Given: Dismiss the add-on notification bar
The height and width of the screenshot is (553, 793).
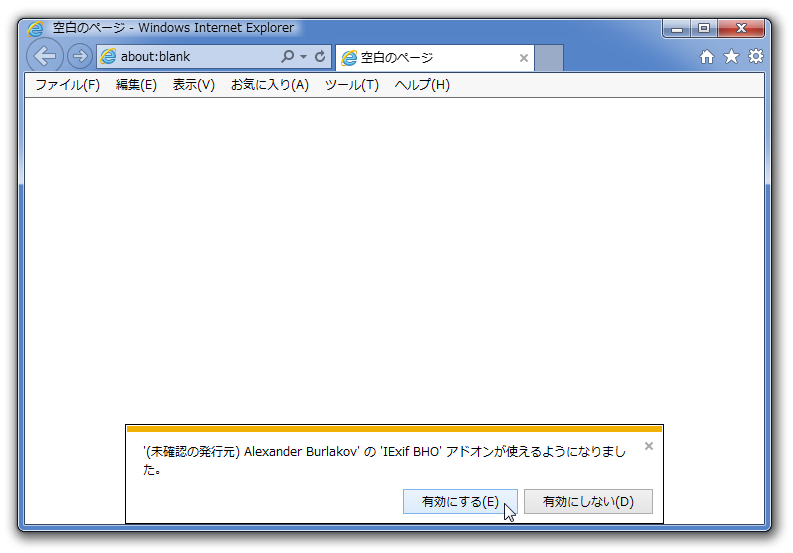Looking at the screenshot, I should coord(649,446).
